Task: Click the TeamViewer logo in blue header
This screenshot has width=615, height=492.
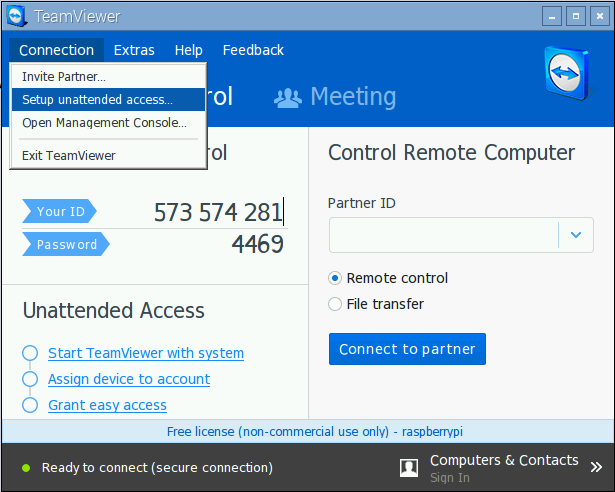Action: (567, 73)
